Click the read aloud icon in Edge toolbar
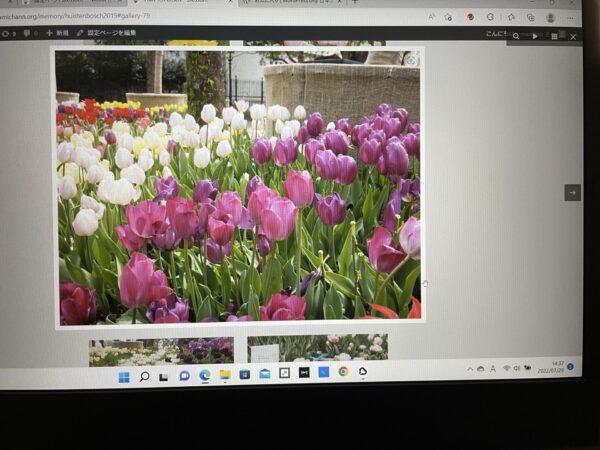 pos(432,16)
